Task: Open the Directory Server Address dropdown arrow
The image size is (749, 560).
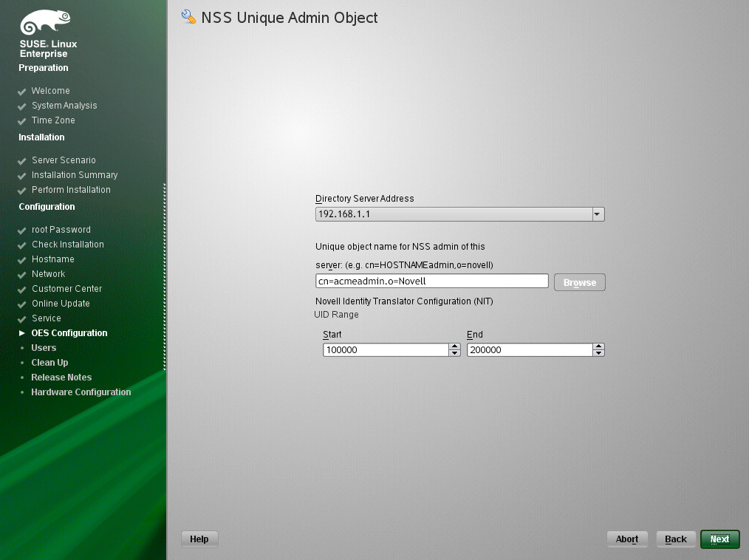Action: [597, 214]
